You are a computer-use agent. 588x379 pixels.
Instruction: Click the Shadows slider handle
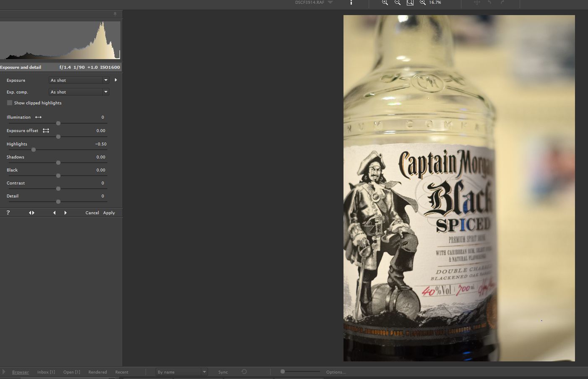tap(58, 163)
